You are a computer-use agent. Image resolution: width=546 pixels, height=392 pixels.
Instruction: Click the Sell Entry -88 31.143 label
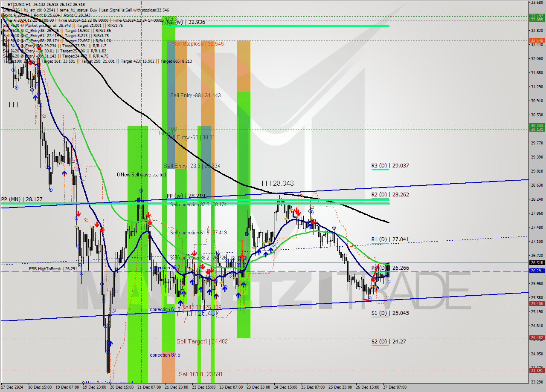click(x=195, y=95)
